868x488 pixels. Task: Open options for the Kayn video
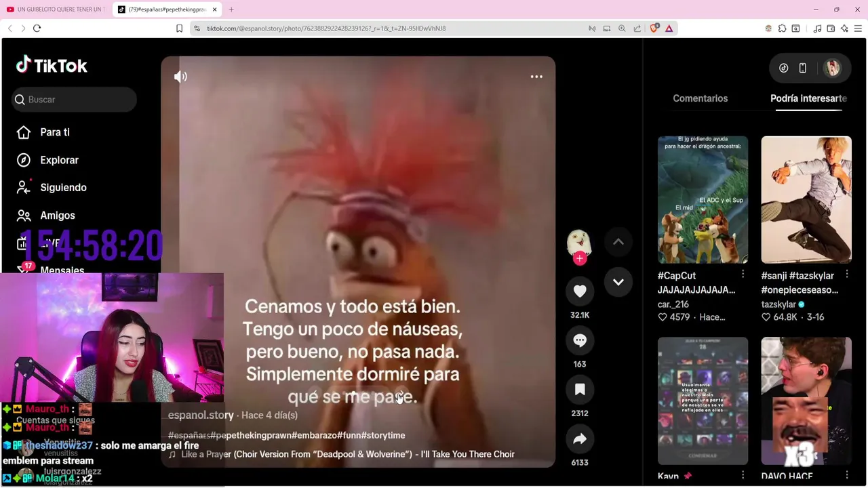click(743, 476)
